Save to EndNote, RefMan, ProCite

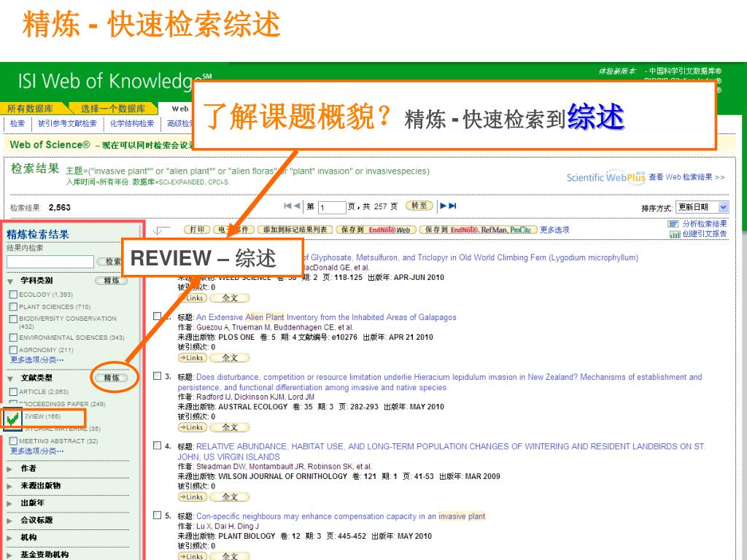pos(478,230)
